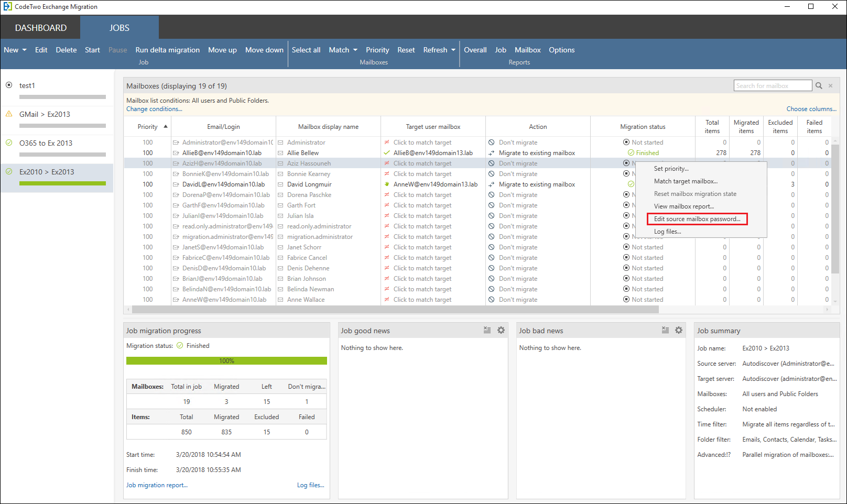Click the green check icon of O365 to Ex 2013

[x=9, y=143]
